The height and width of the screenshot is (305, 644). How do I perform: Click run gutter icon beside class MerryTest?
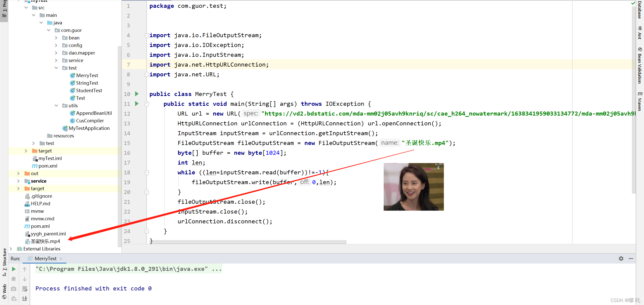137,94
